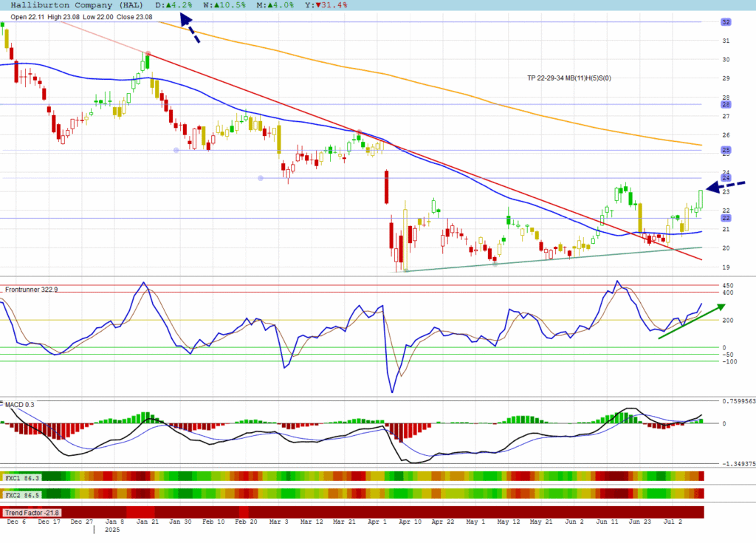The image size is (756, 543).
Task: Select the monthly change M:4.0% value
Action: [275, 5]
